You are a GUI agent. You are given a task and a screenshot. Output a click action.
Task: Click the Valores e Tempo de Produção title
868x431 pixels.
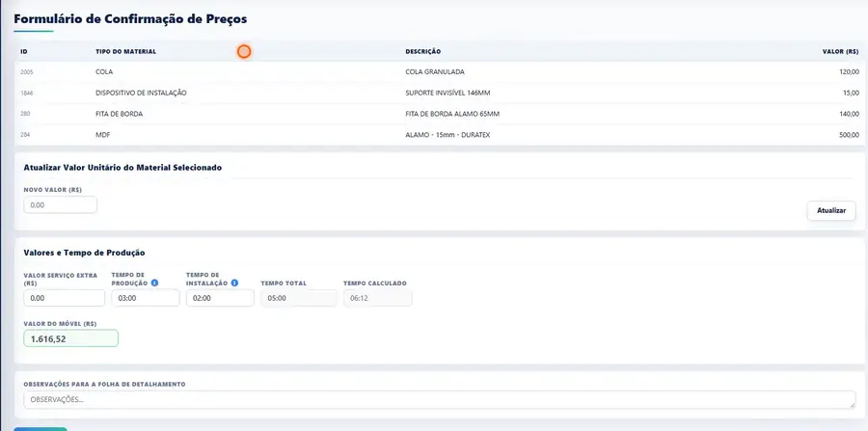point(84,253)
